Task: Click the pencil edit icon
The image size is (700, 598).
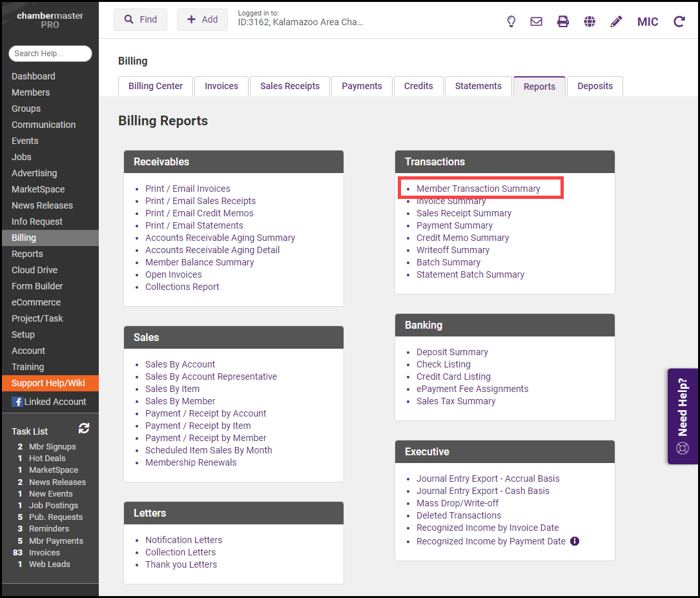Action: (616, 21)
